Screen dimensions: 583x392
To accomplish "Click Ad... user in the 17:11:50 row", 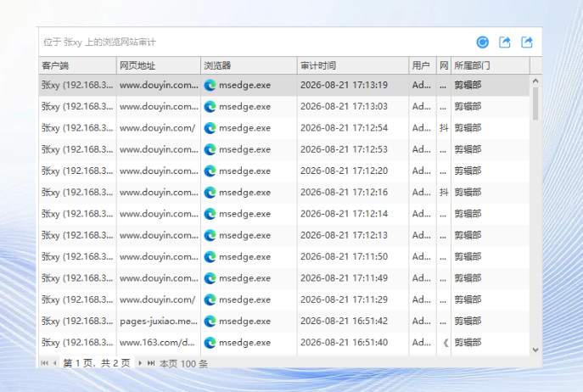I will pos(421,256).
